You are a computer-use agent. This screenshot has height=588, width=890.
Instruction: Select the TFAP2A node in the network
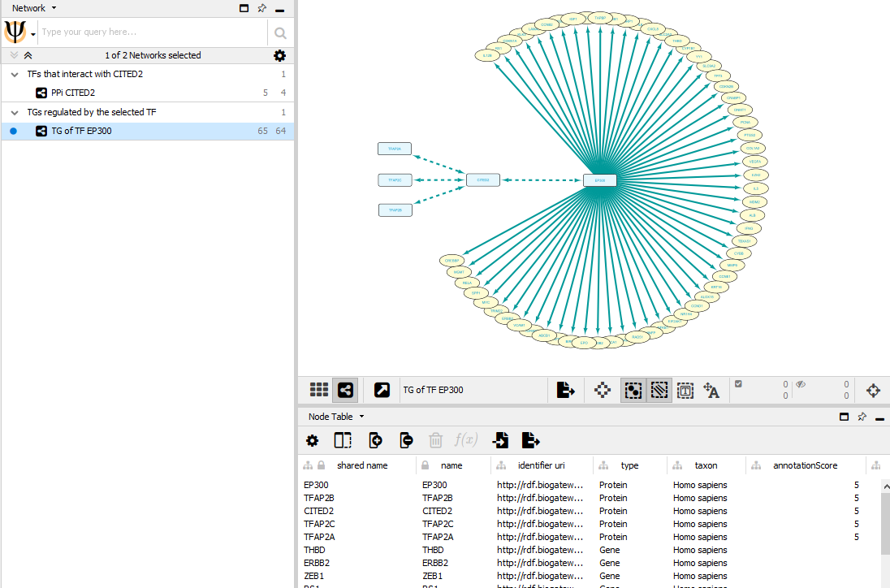[395, 149]
